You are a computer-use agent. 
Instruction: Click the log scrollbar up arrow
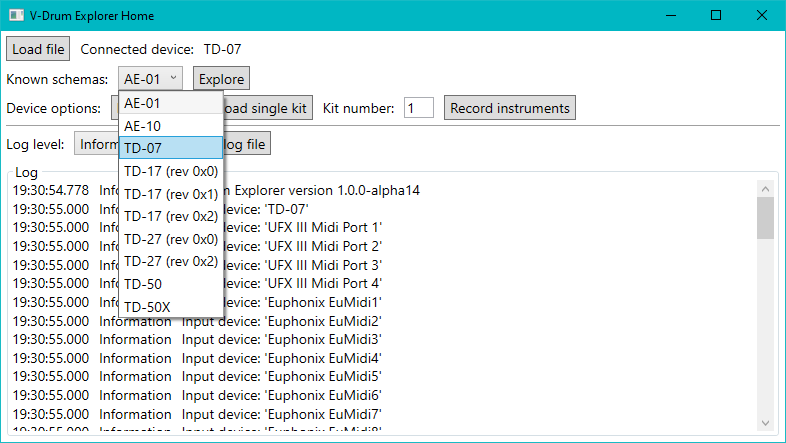coord(765,189)
